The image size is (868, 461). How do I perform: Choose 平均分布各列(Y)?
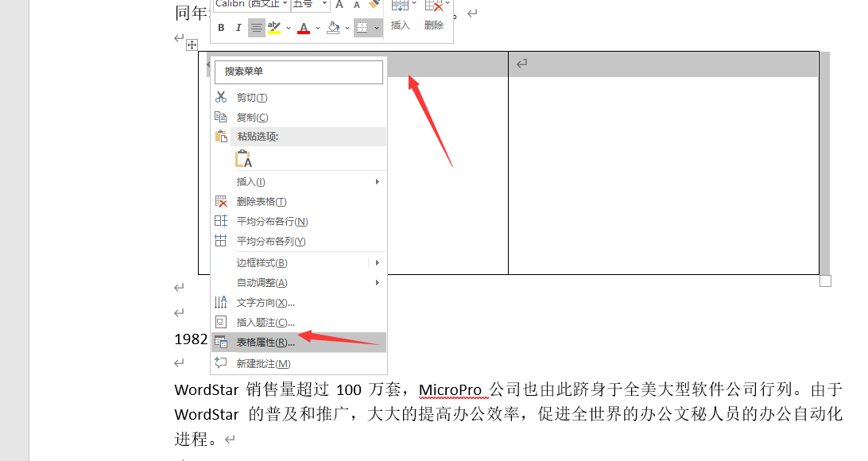(299, 242)
